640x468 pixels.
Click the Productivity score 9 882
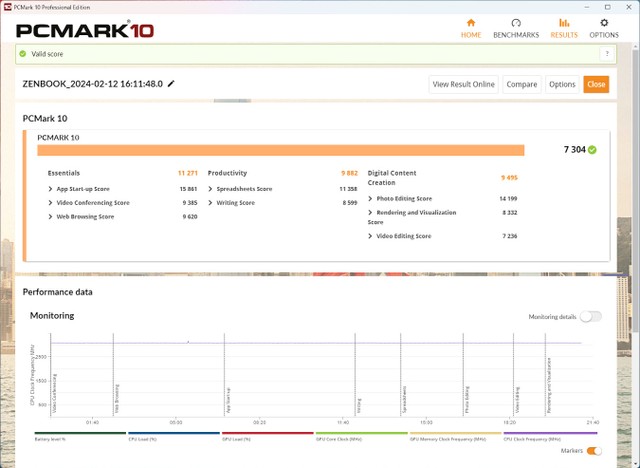click(349, 173)
